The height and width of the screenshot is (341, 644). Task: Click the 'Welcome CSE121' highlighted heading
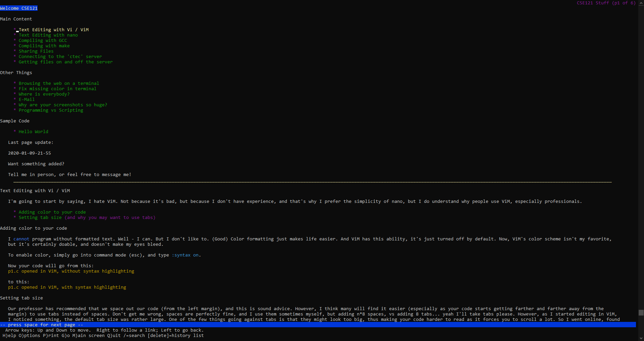19,8
